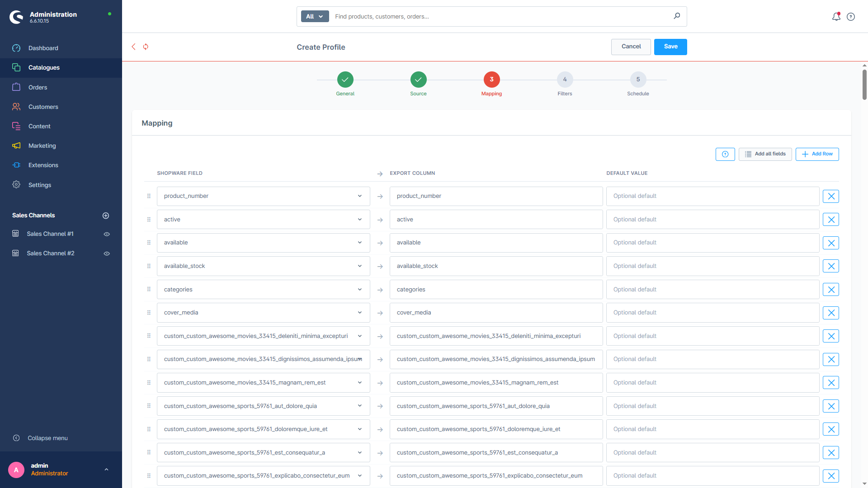
Task: Click the mapping help info button
Action: tap(725, 154)
